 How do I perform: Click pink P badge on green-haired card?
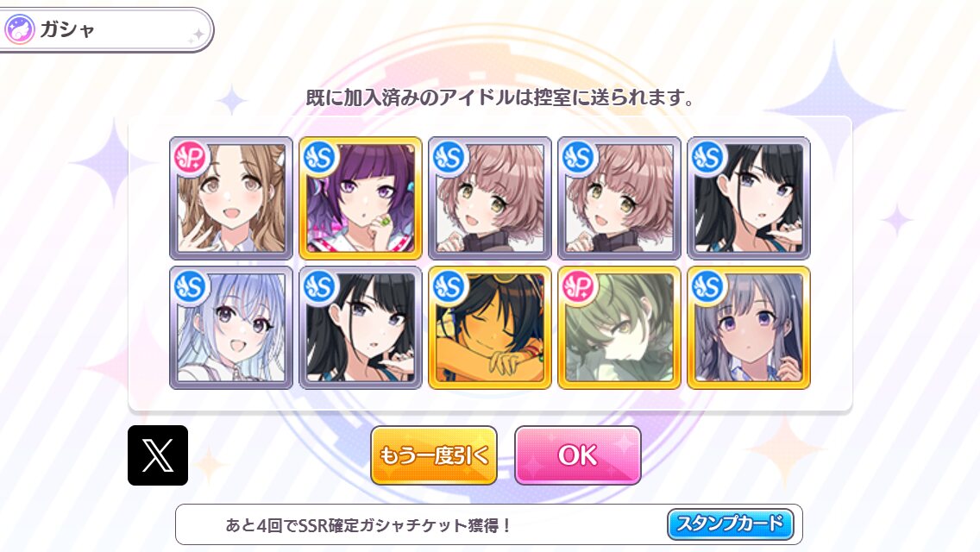coord(579,287)
